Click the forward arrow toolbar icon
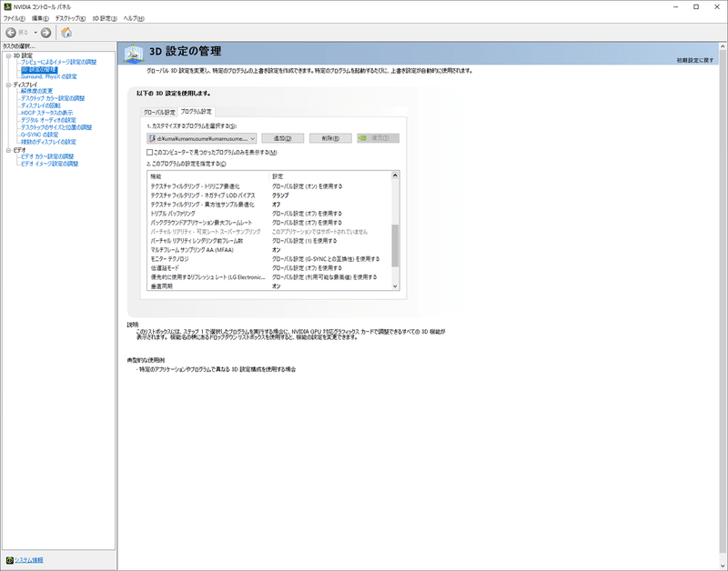Viewport: 728px width, 571px height. [x=45, y=33]
